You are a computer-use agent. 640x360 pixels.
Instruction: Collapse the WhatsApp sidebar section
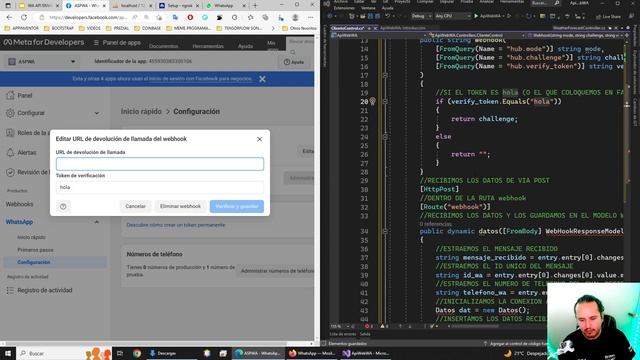(x=97, y=222)
